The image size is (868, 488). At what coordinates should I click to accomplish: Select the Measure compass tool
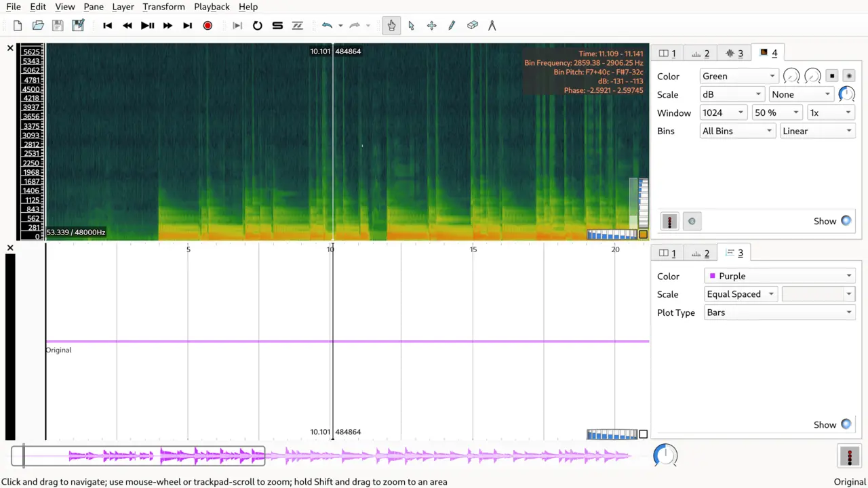point(492,26)
